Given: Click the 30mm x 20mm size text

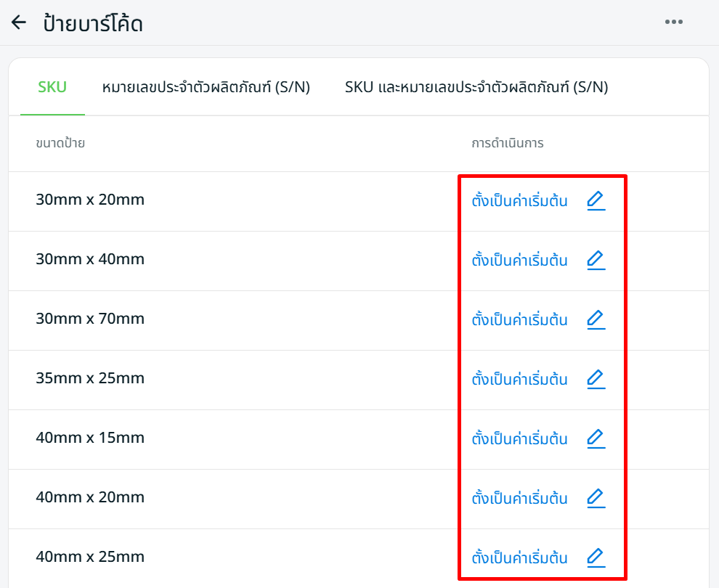Looking at the screenshot, I should tap(90, 200).
